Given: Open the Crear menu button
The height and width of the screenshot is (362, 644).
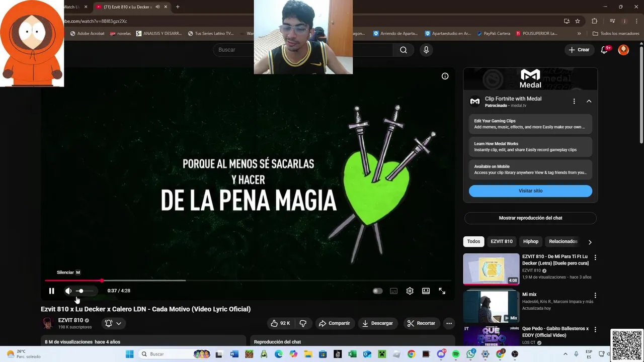Looking at the screenshot, I should [x=579, y=50].
